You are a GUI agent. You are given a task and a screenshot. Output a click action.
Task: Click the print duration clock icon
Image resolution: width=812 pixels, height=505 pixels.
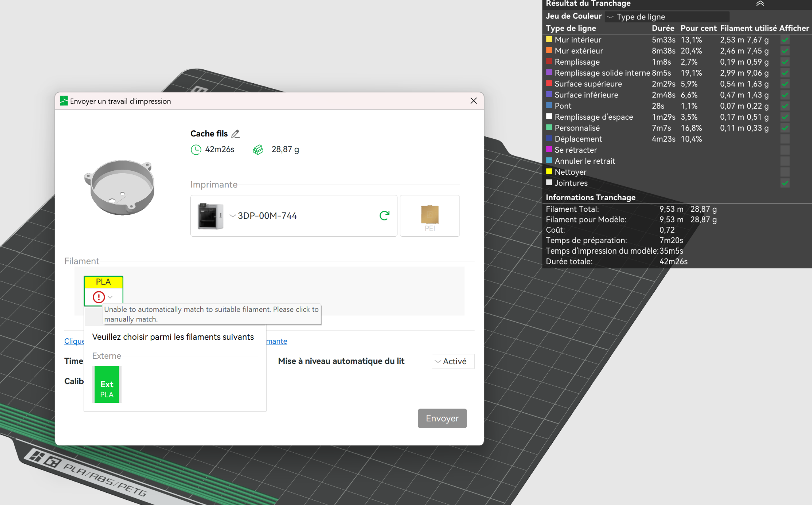(x=196, y=149)
